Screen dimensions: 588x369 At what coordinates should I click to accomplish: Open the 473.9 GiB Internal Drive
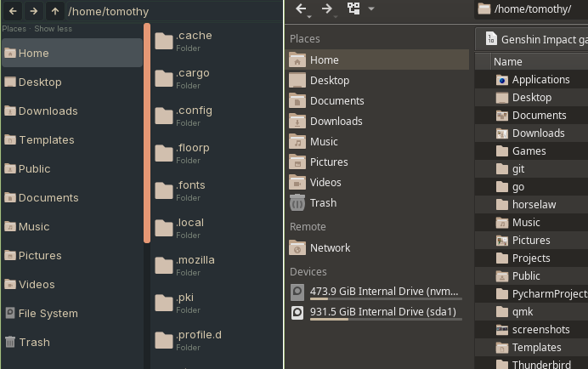pyautogui.click(x=378, y=292)
